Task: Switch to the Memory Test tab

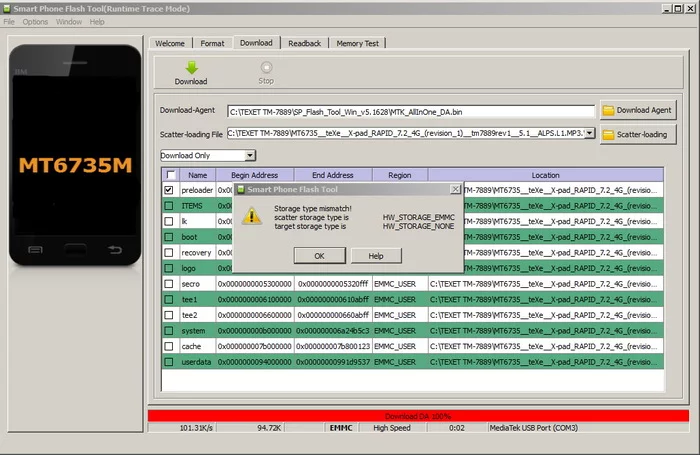Action: pos(358,43)
